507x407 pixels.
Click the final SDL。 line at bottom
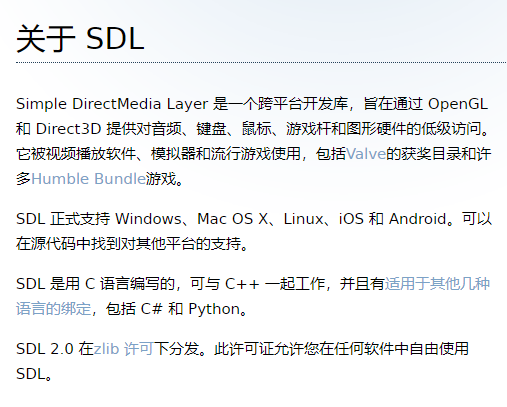34,374
